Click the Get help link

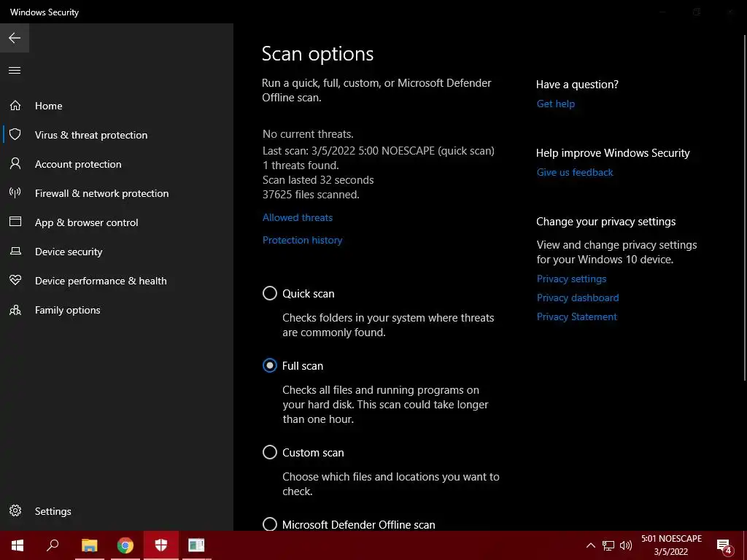555,104
